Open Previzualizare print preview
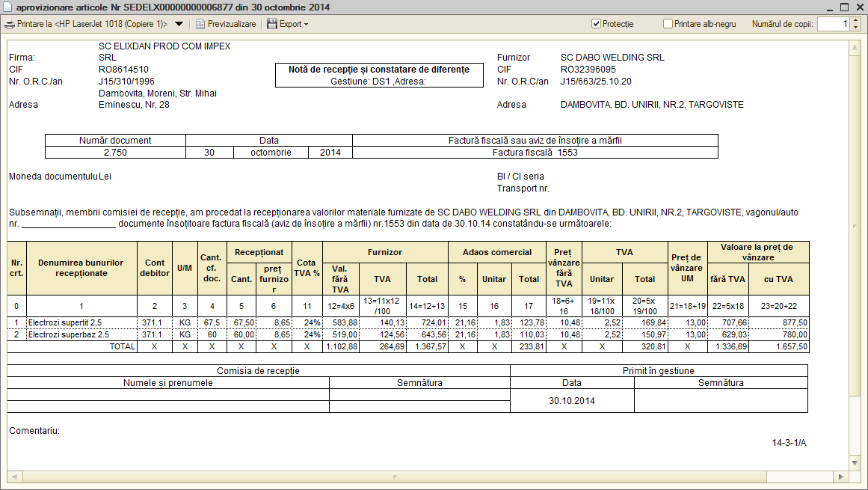This screenshot has height=490, width=868. coord(226,25)
